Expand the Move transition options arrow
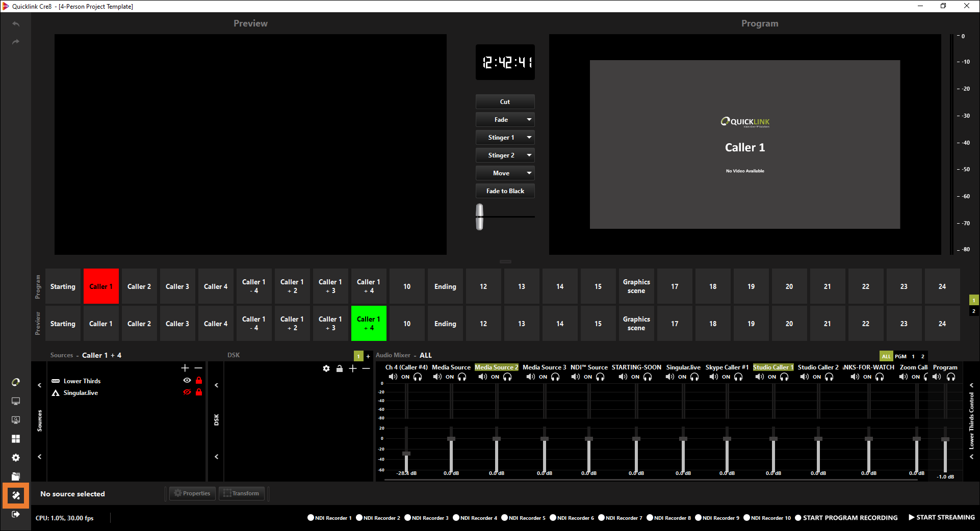980x531 pixels. [529, 173]
